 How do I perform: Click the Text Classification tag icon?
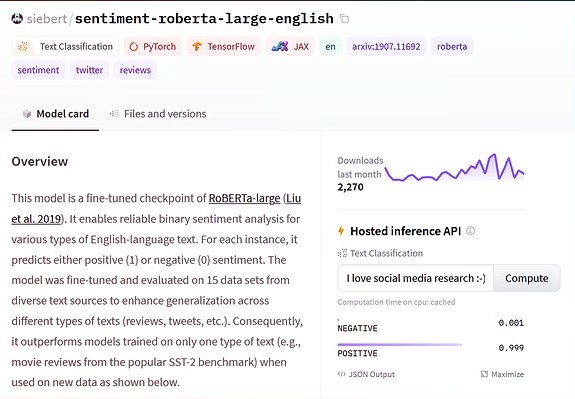point(23,47)
